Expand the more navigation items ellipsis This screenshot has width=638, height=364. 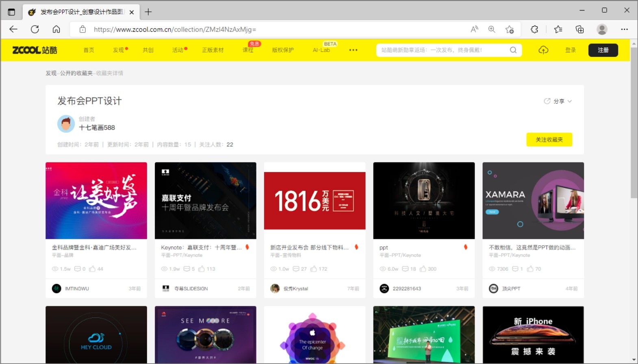[x=353, y=50]
